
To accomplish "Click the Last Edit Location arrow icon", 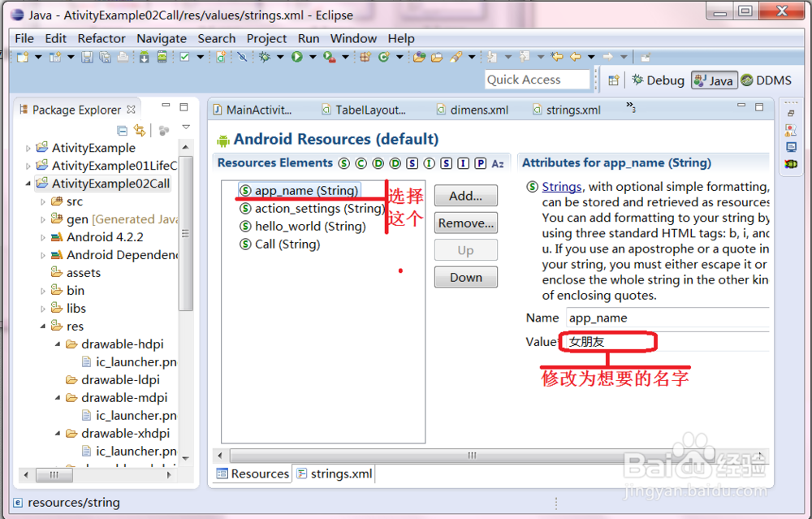I will (x=557, y=57).
